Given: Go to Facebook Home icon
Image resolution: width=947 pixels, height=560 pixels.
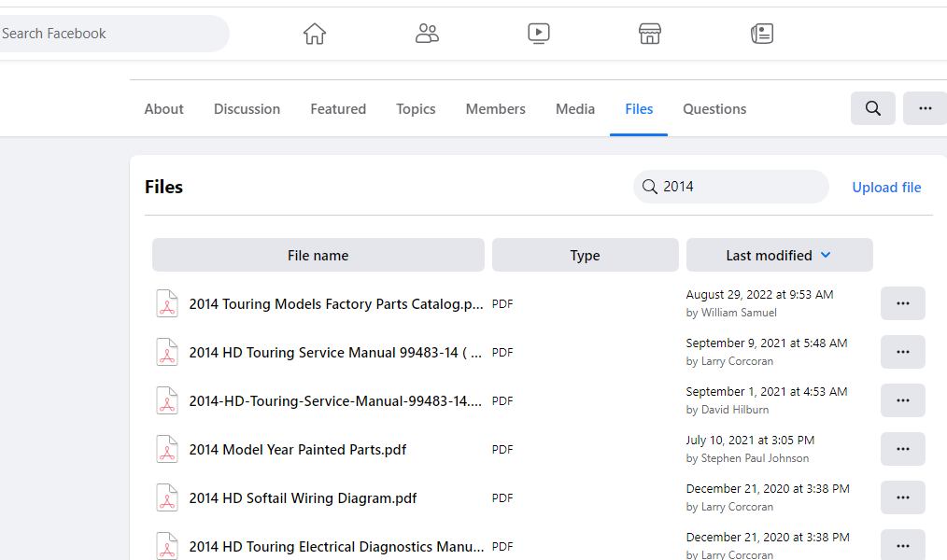Looking at the screenshot, I should tap(315, 34).
